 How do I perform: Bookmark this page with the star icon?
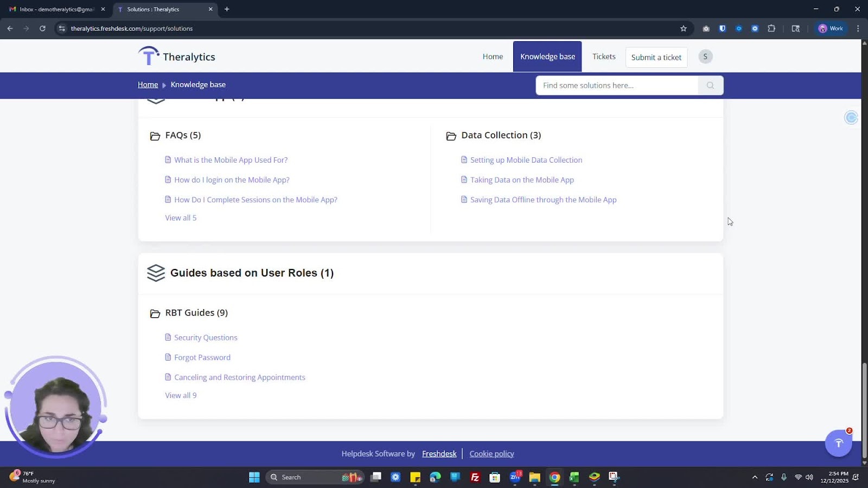(684, 28)
